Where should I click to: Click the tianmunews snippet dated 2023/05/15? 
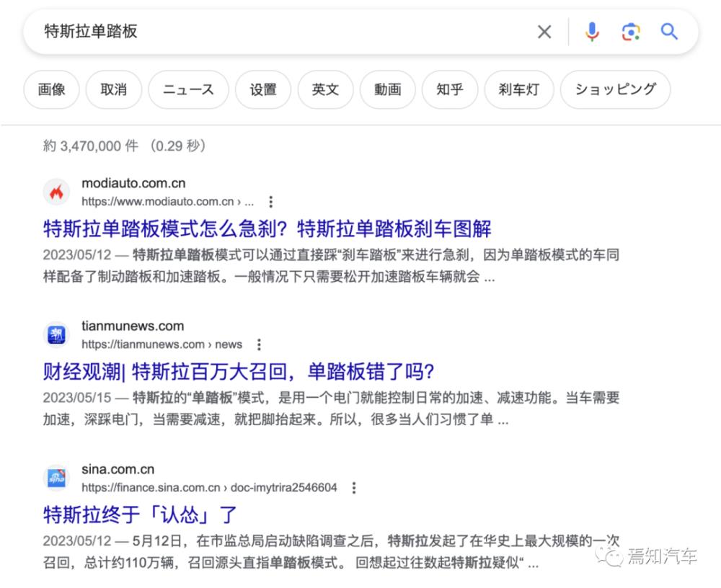pyautogui.click(x=331, y=409)
